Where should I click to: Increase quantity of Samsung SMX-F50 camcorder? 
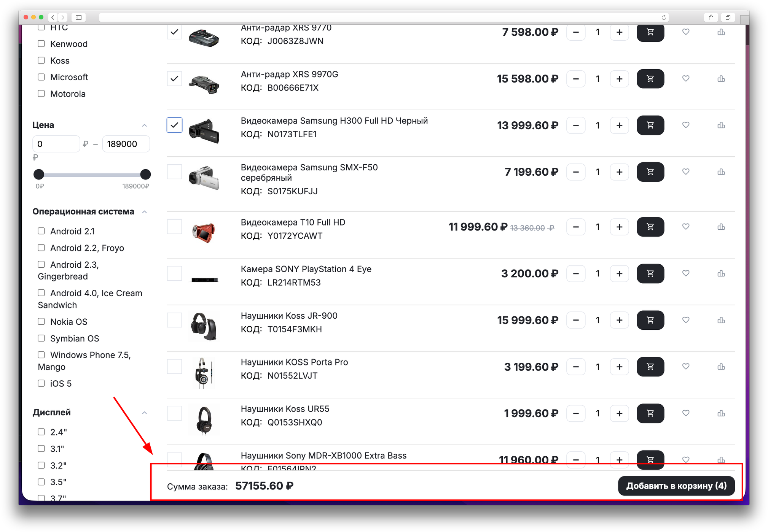pos(619,172)
